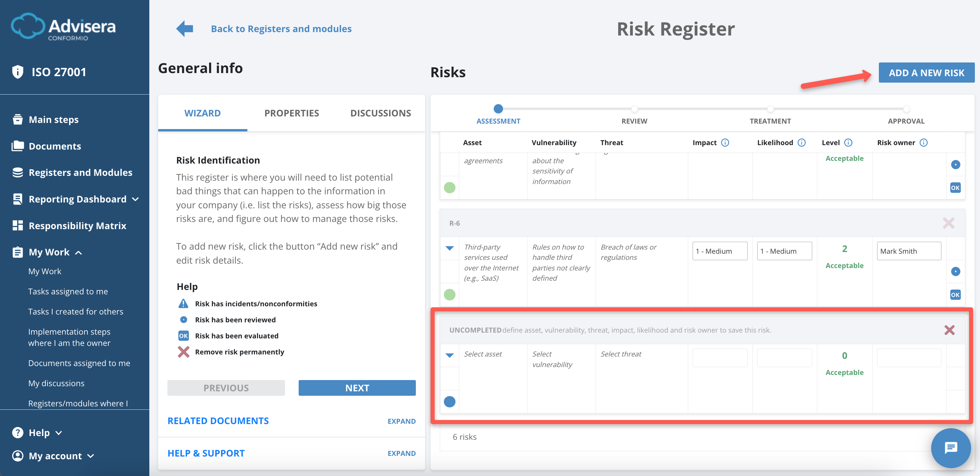Click the blue reviewed dot on the uncompleted risk
The image size is (980, 476).
coord(450,402)
